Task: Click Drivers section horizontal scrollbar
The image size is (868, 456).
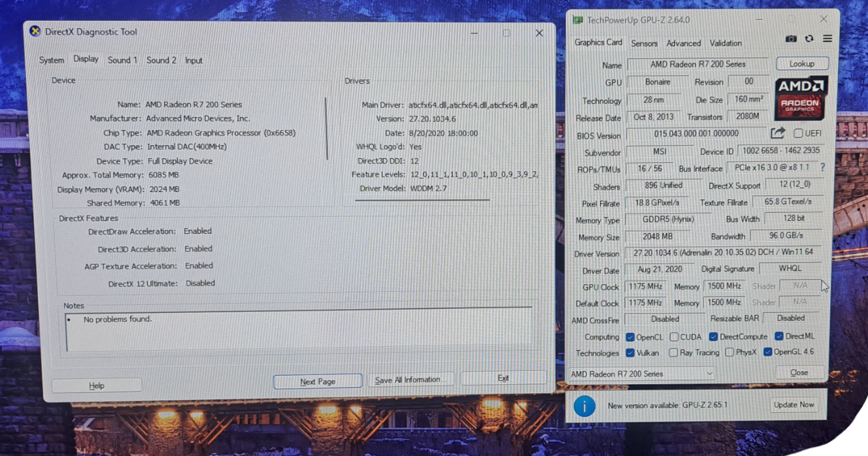Action: (x=422, y=201)
